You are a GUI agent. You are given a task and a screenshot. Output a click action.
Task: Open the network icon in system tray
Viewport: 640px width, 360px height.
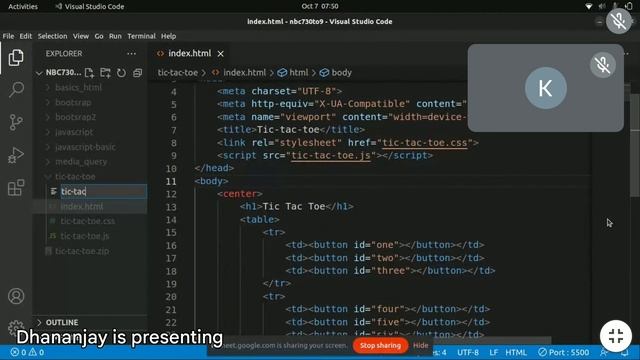[x=588, y=6]
